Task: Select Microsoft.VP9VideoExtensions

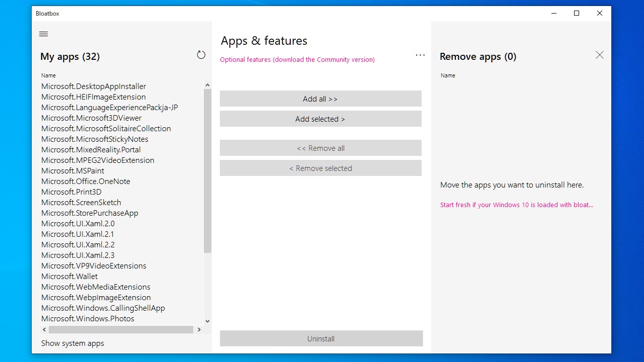Action: point(94,266)
